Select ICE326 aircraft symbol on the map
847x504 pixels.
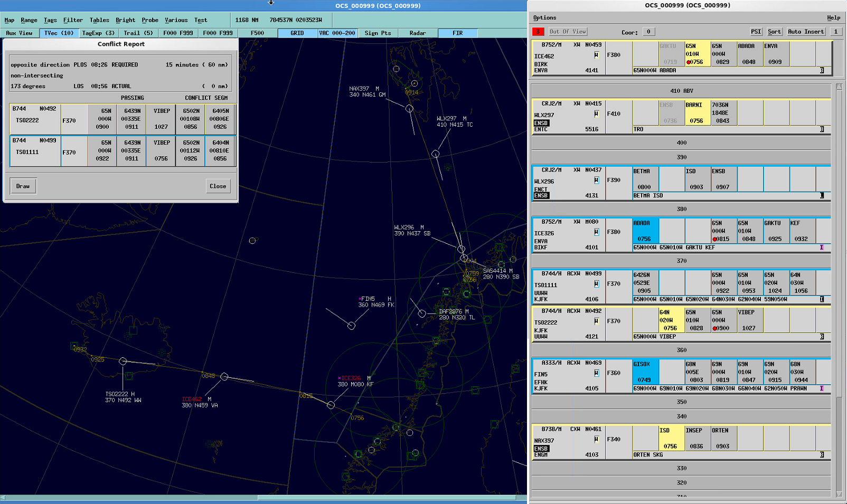pyautogui.click(x=331, y=405)
